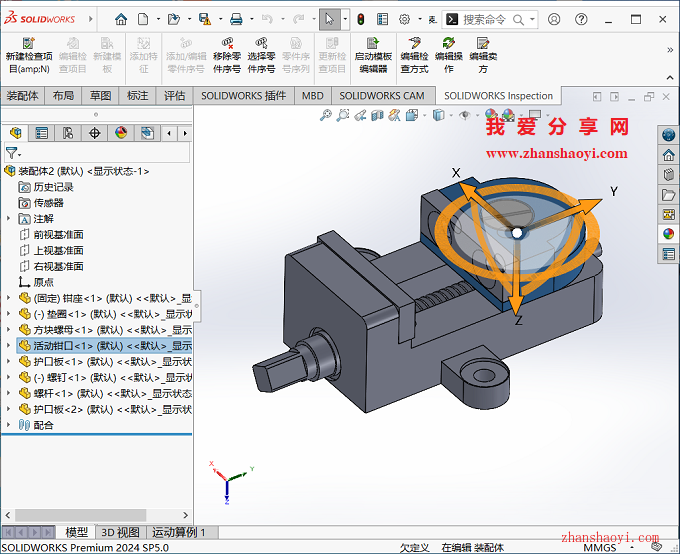Image resolution: width=680 pixels, height=554 pixels.
Task: Create a new document icon
Action: pos(143,19)
